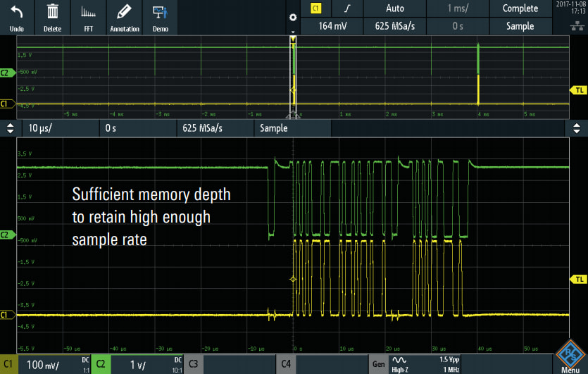The width and height of the screenshot is (588, 374).
Task: Click the trigger position marker atop the overview
Action: 293,39
